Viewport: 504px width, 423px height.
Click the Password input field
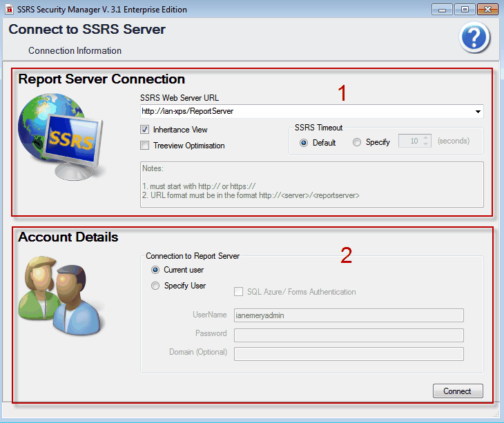point(349,335)
